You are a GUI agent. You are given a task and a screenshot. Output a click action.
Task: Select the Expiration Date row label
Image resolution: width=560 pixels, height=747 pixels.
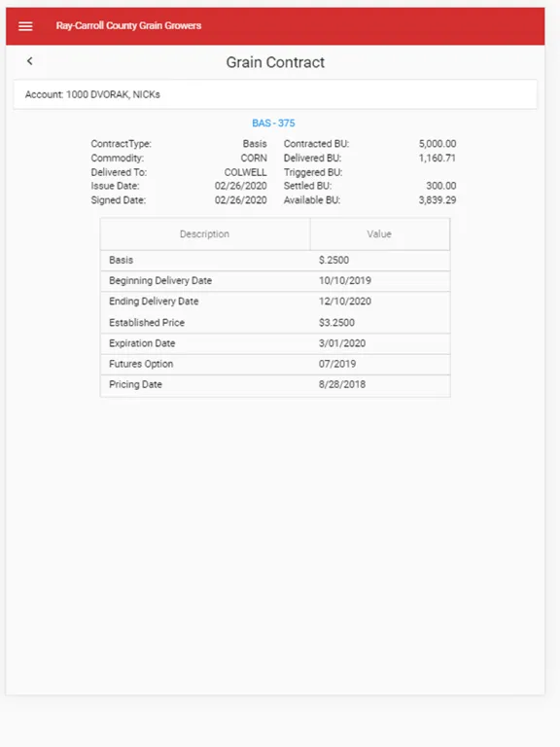coord(142,343)
